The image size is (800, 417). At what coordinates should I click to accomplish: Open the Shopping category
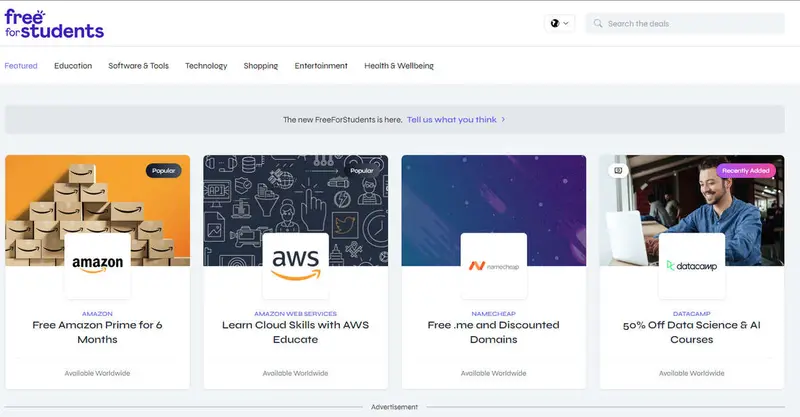click(261, 66)
